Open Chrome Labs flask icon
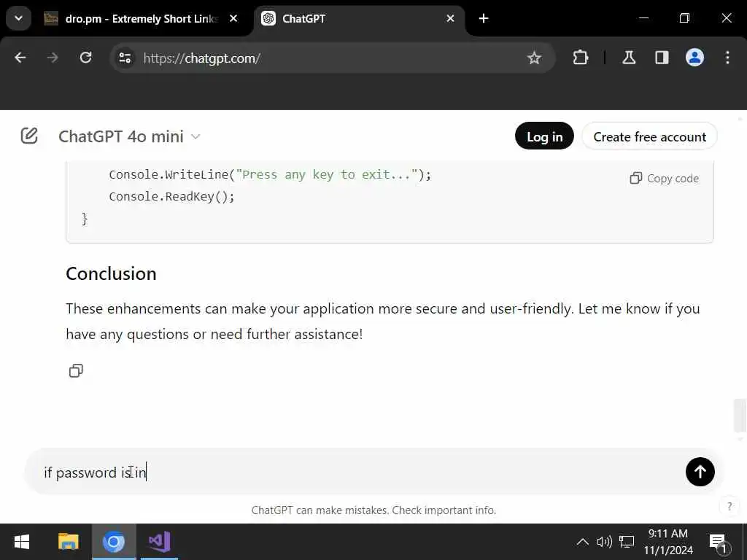Image resolution: width=747 pixels, height=560 pixels. click(x=629, y=58)
